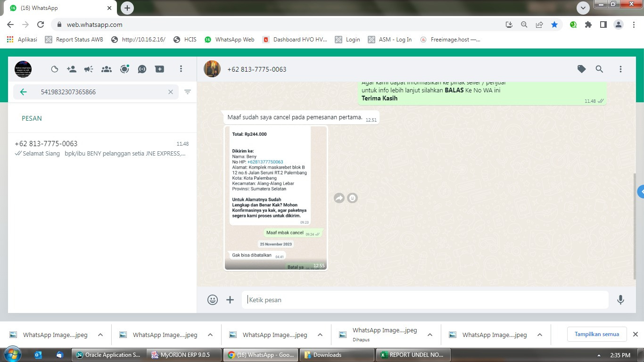Open the Chrome profile icon
This screenshot has height=362, width=644.
click(x=619, y=25)
